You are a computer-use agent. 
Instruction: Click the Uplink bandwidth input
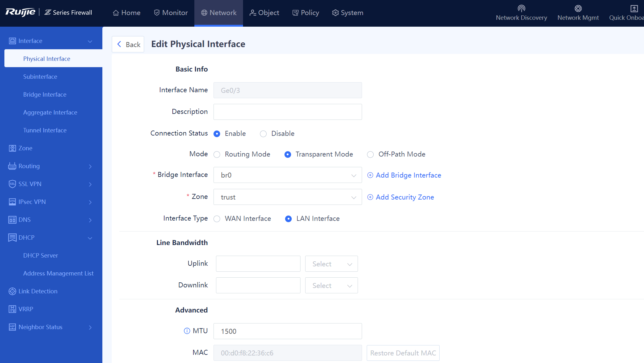[x=258, y=264]
